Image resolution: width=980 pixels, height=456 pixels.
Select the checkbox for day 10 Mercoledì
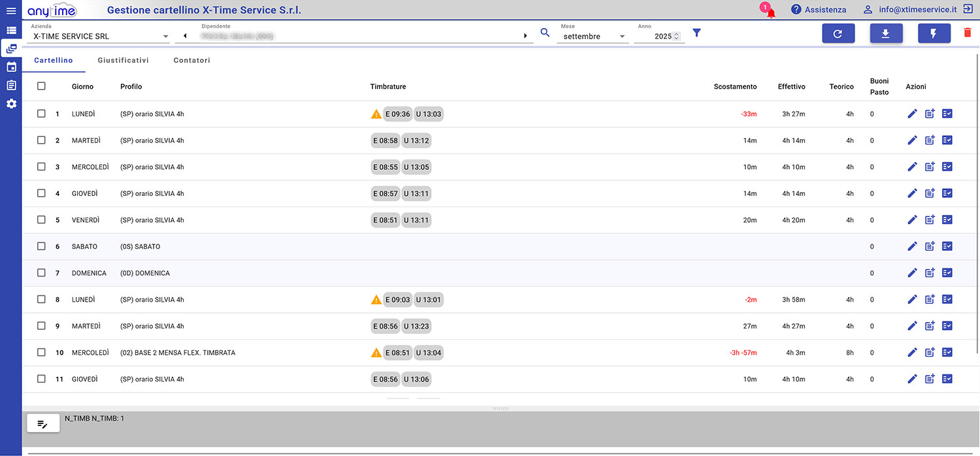point(41,352)
